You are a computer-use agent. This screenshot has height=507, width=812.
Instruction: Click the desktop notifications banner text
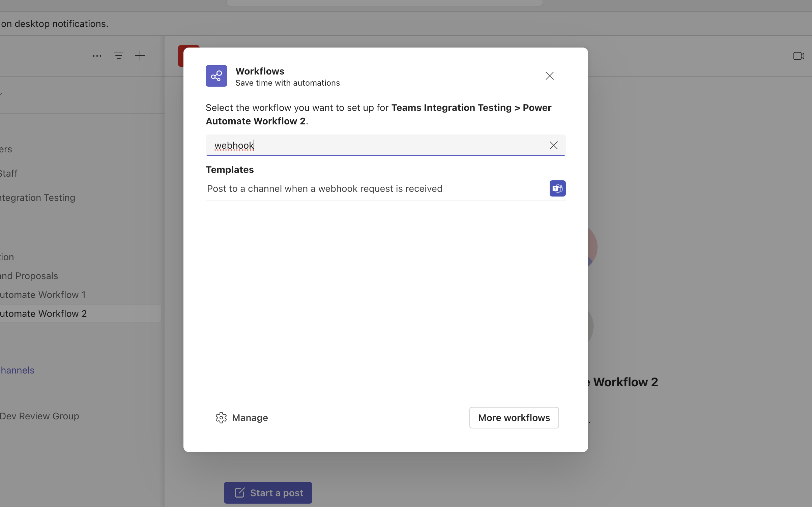54,24
